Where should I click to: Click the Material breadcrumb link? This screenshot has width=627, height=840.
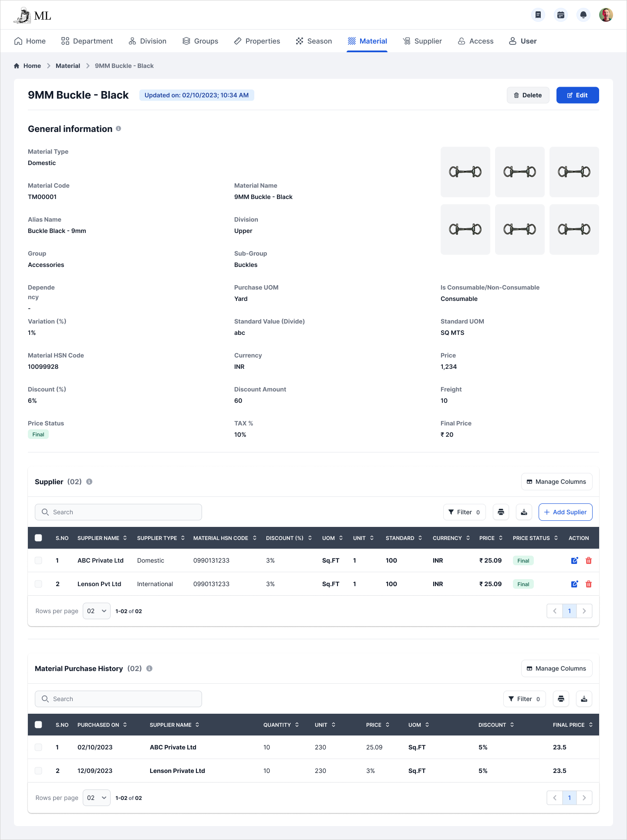click(x=68, y=66)
